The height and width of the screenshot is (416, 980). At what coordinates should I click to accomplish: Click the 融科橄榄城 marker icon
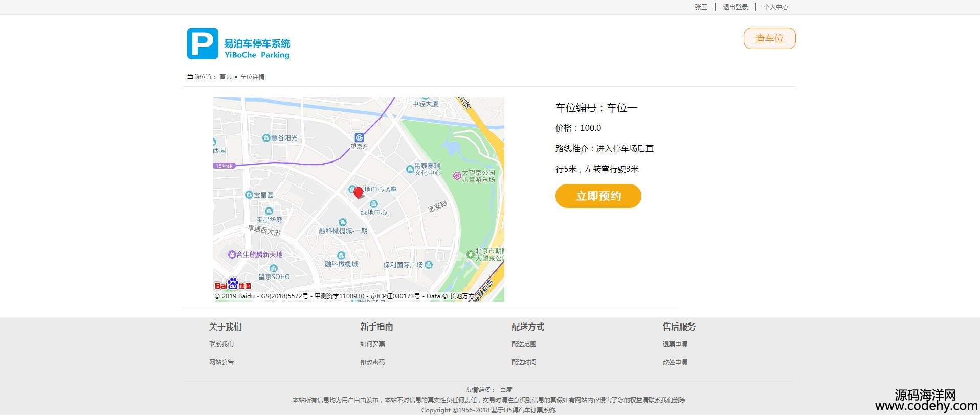click(341, 256)
